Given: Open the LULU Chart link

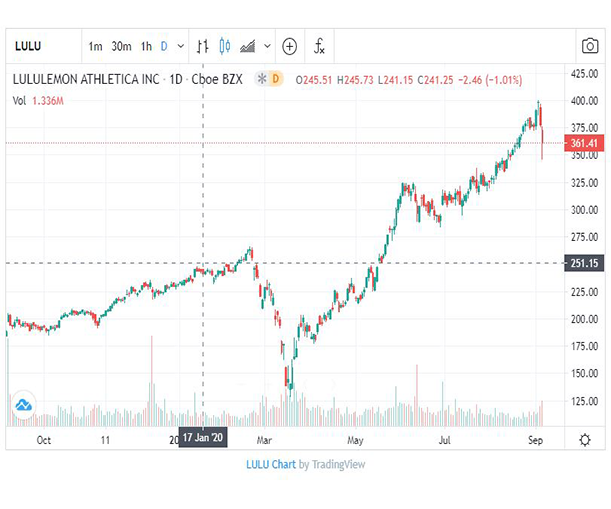Looking at the screenshot, I should coord(271,464).
